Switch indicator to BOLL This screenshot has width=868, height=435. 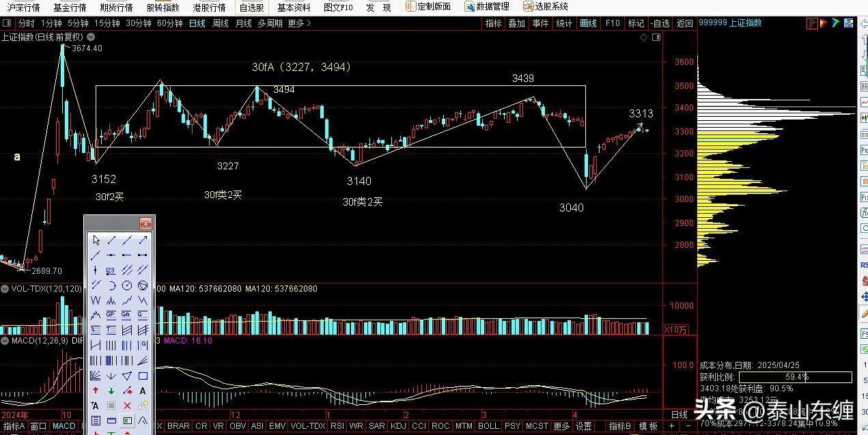point(488,426)
